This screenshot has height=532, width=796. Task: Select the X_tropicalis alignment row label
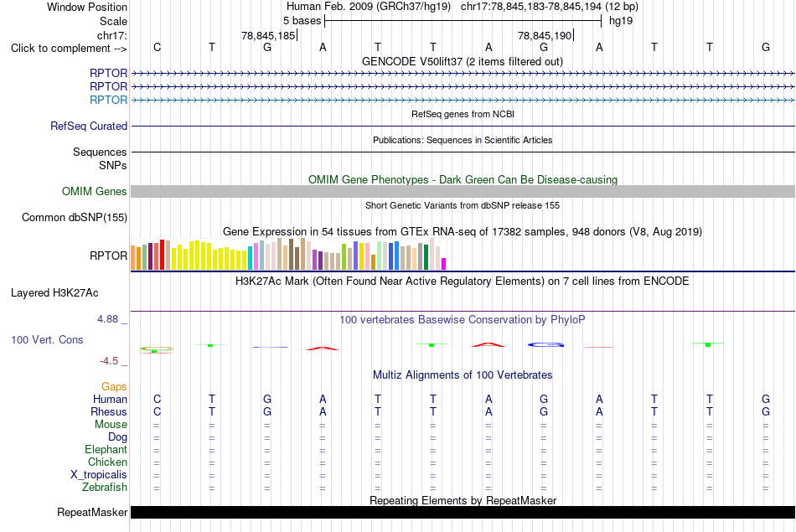[99, 475]
